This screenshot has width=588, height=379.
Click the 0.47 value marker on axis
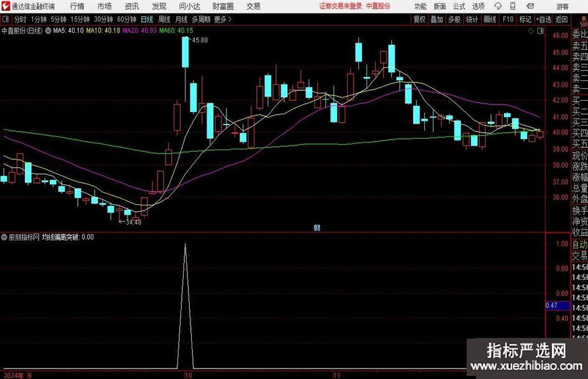[558, 306]
